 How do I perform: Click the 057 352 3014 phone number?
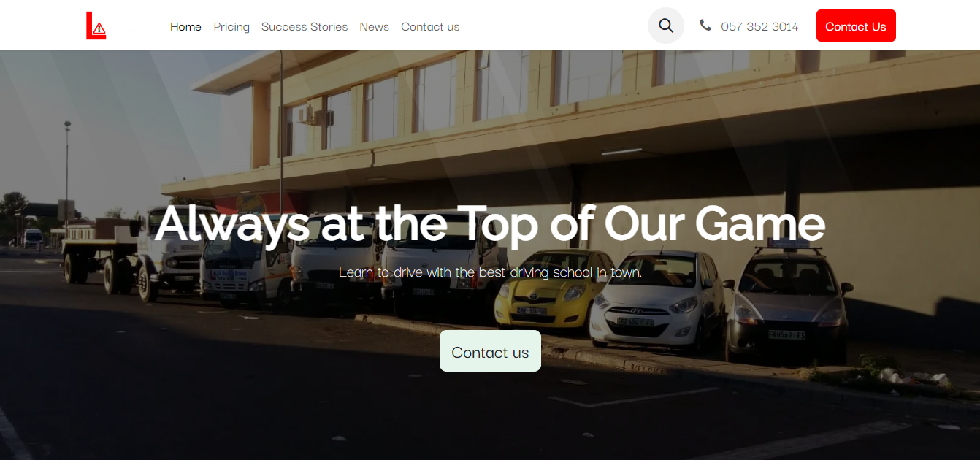759,26
